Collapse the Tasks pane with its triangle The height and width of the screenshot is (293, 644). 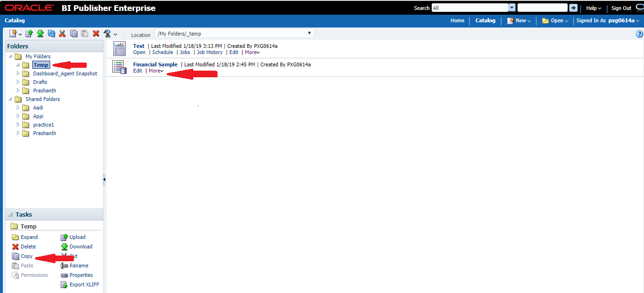tap(10, 215)
